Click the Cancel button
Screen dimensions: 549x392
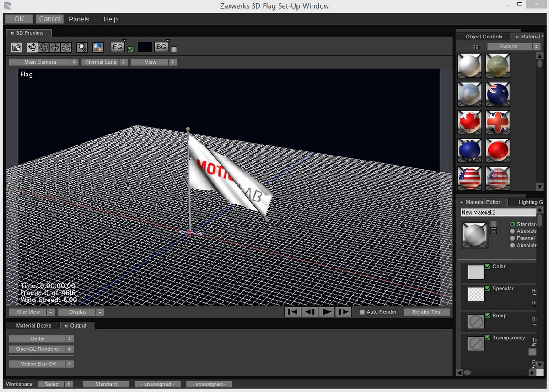tap(49, 19)
